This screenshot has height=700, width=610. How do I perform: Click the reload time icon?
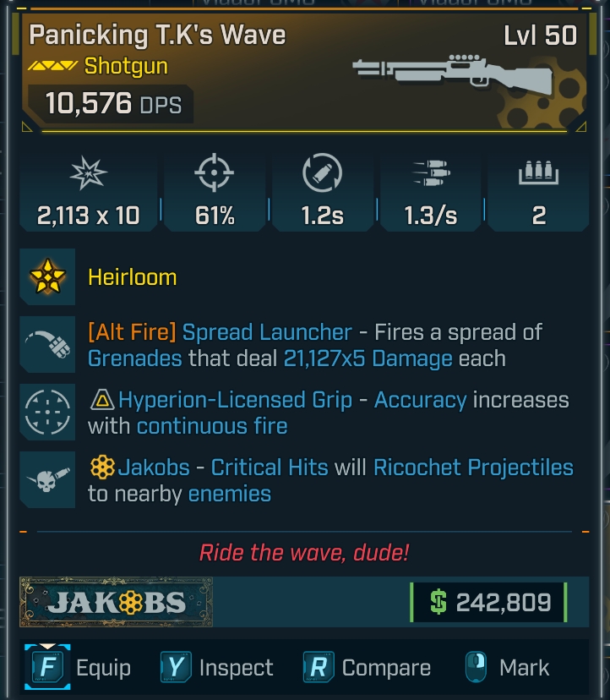(x=323, y=176)
